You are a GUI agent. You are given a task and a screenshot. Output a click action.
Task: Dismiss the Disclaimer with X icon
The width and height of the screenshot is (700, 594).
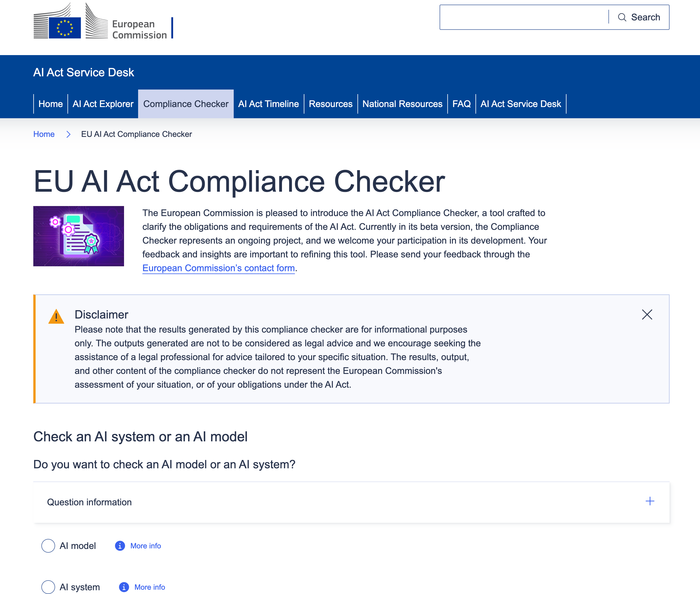tap(647, 315)
